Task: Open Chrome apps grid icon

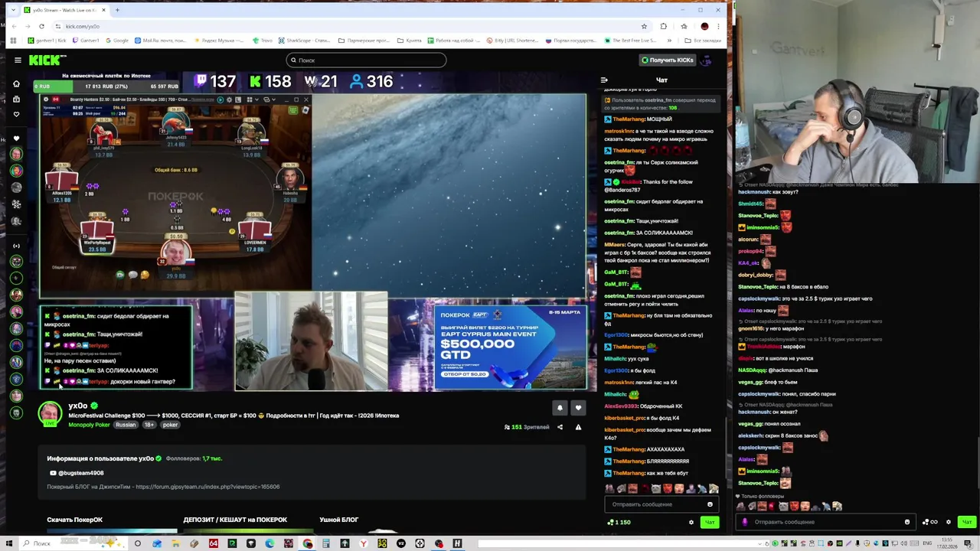Action: [x=13, y=41]
